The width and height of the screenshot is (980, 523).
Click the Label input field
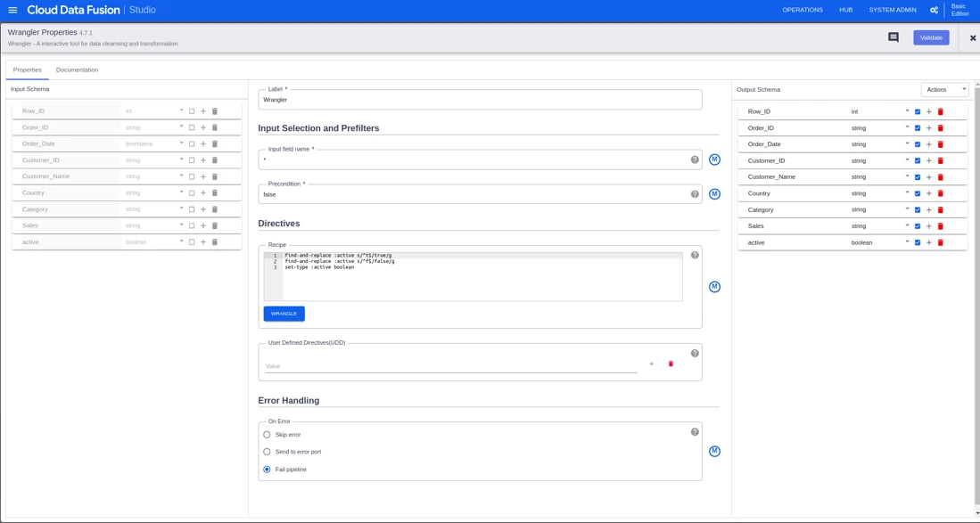click(x=480, y=100)
